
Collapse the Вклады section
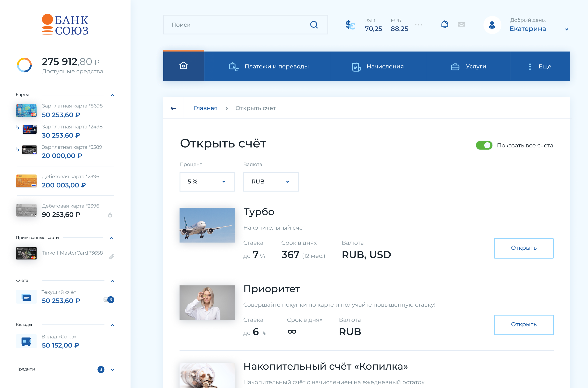(x=113, y=325)
